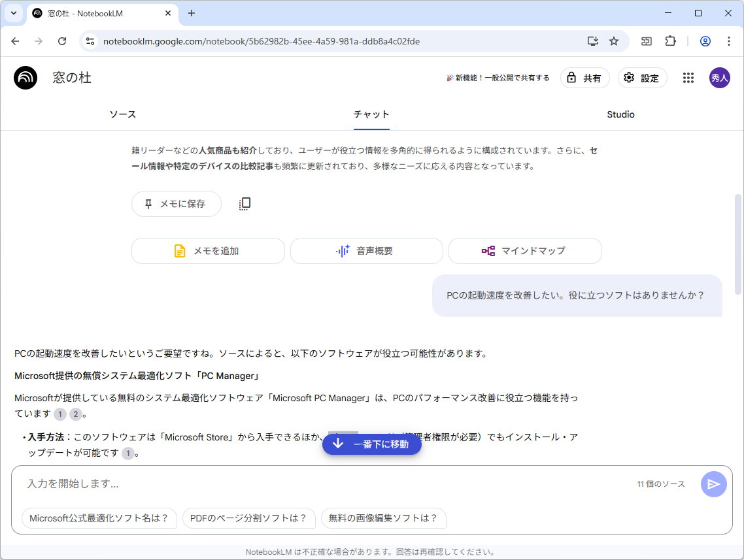Open 新機能！一般公開で共有する link
Screen dimensions: 744x560
point(498,77)
